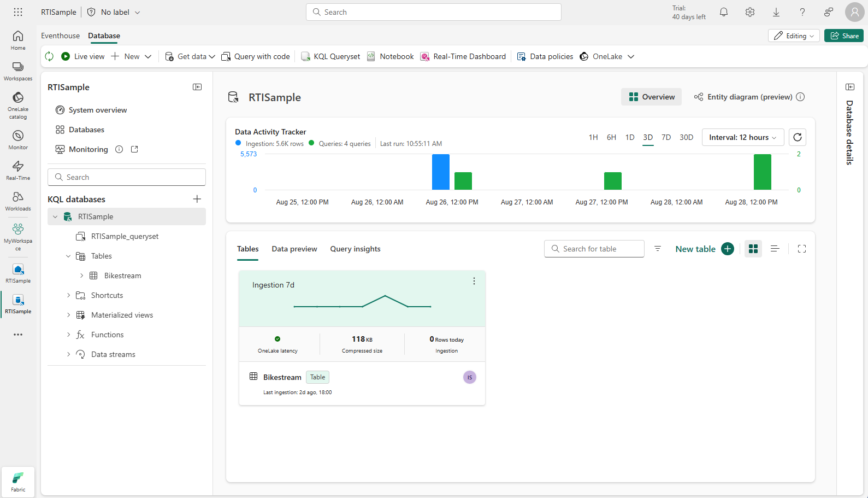Click Query with code

(x=256, y=56)
